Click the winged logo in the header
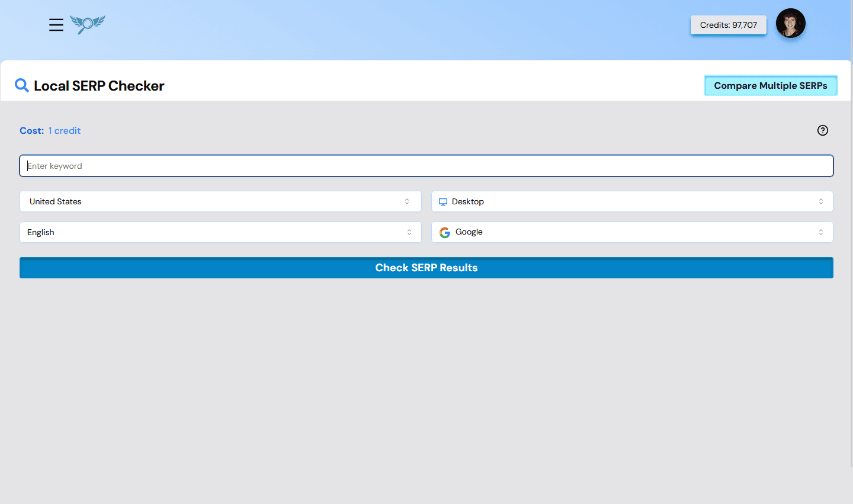Viewport: 853px width, 504px height. click(x=86, y=24)
